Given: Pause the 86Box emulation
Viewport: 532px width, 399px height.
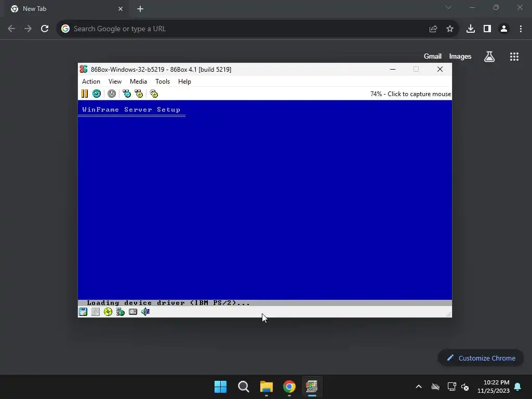Looking at the screenshot, I should 85,94.
